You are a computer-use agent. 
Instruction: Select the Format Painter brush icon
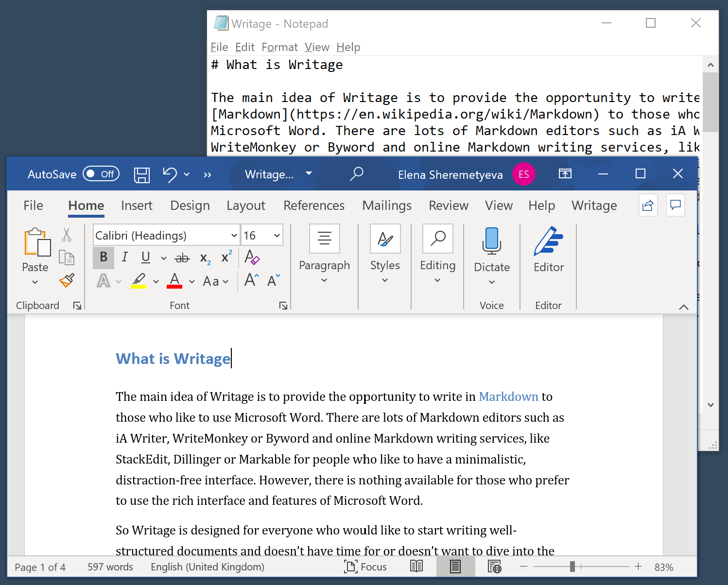67,280
